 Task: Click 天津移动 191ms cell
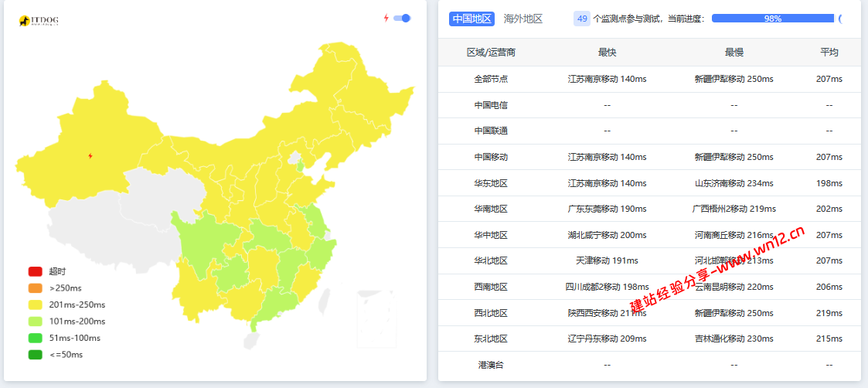pyautogui.click(x=608, y=260)
